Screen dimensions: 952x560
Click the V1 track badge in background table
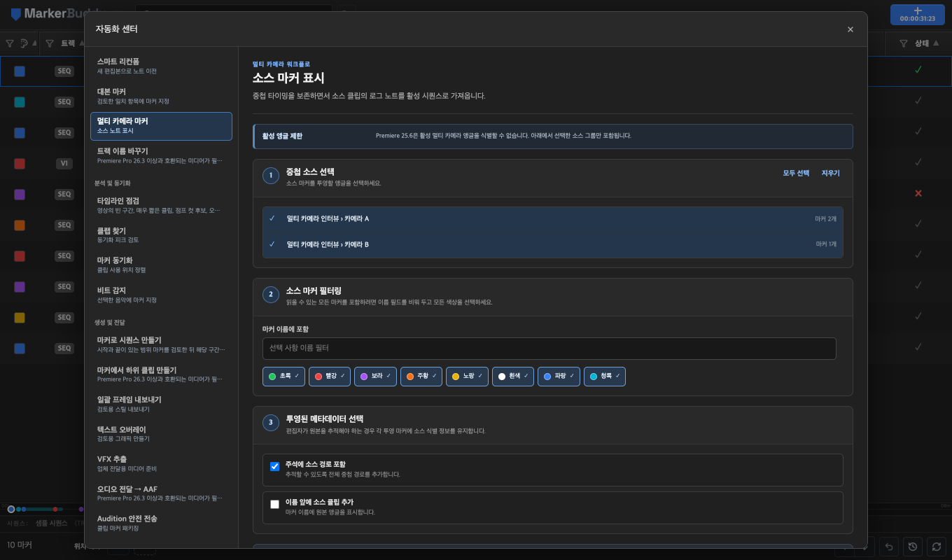(64, 163)
